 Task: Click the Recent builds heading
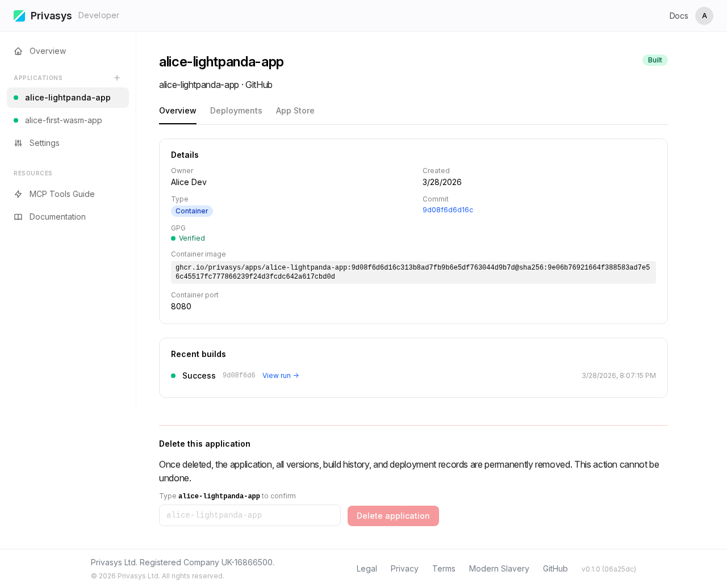point(198,354)
